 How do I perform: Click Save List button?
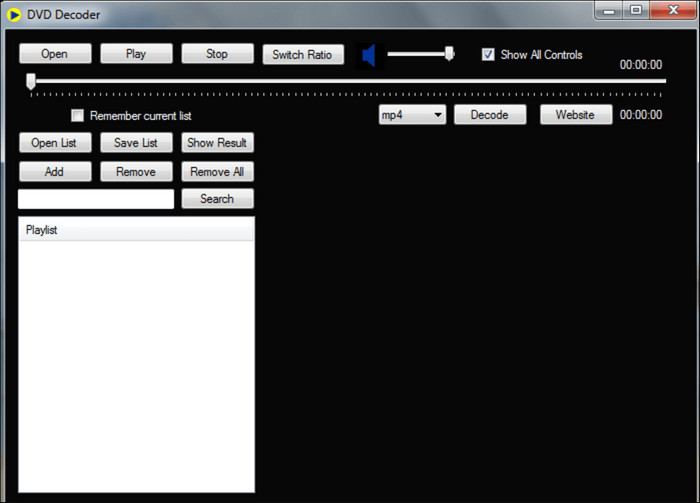click(136, 143)
